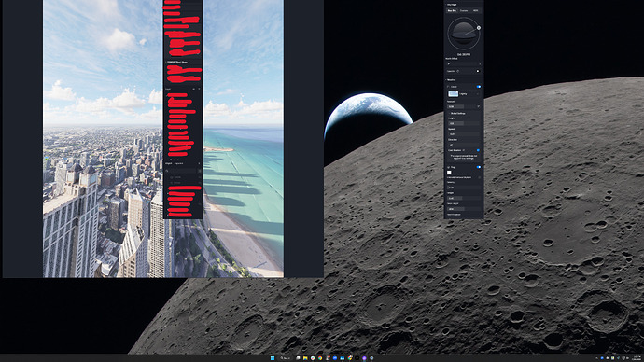Adjust the cloud Height slider under Global Settings

pyautogui.click(x=463, y=123)
